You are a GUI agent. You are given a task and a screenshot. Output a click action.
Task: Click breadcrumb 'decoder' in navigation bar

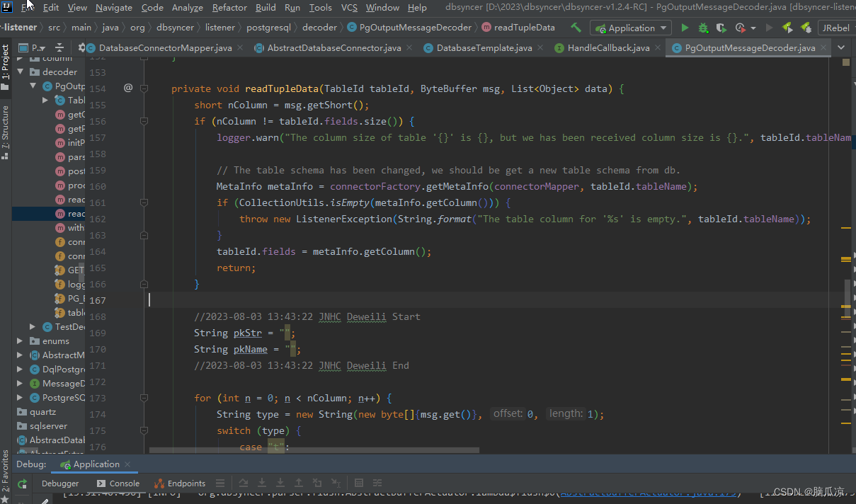(x=320, y=28)
